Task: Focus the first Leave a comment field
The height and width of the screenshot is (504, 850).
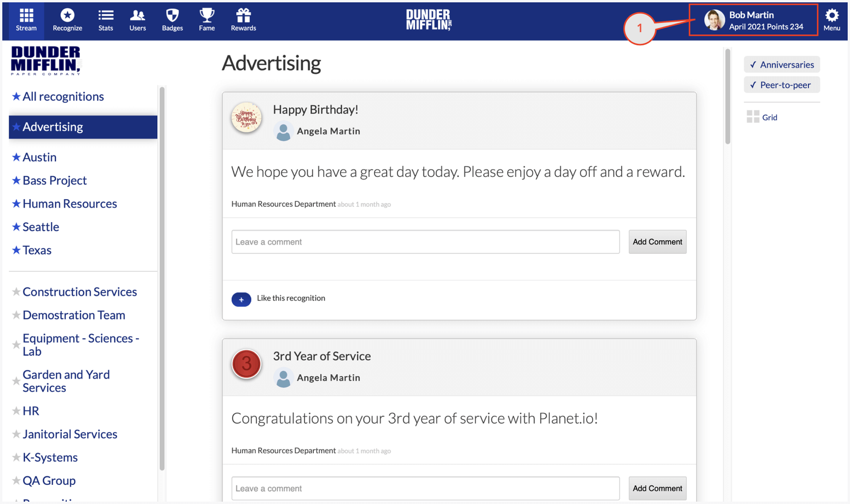Action: 426,242
